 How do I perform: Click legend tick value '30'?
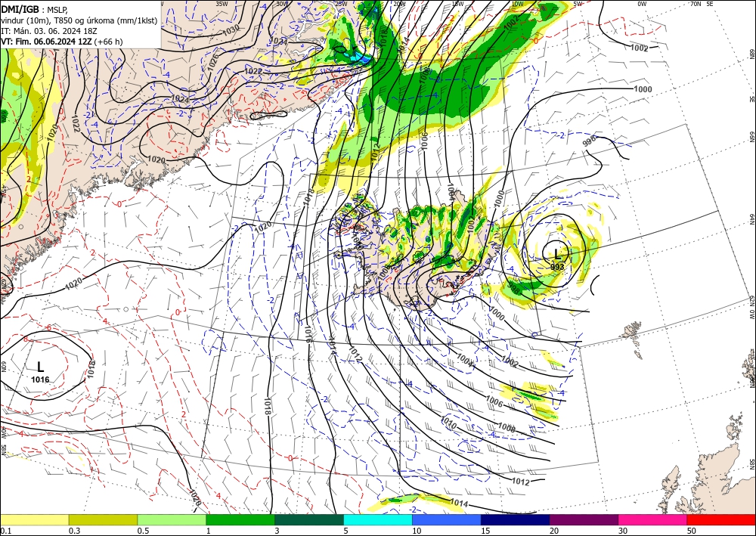[x=623, y=531]
